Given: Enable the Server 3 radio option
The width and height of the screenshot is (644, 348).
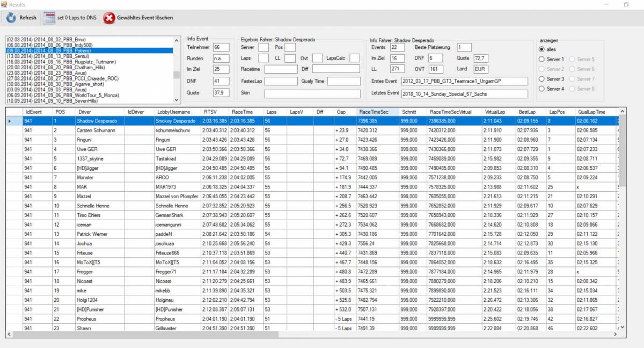Looking at the screenshot, I should [x=541, y=79].
